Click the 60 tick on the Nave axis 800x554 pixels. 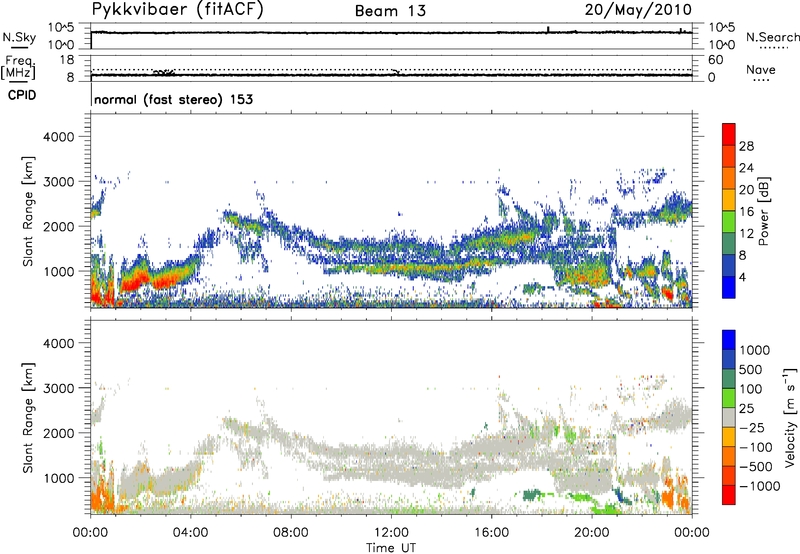coord(716,60)
